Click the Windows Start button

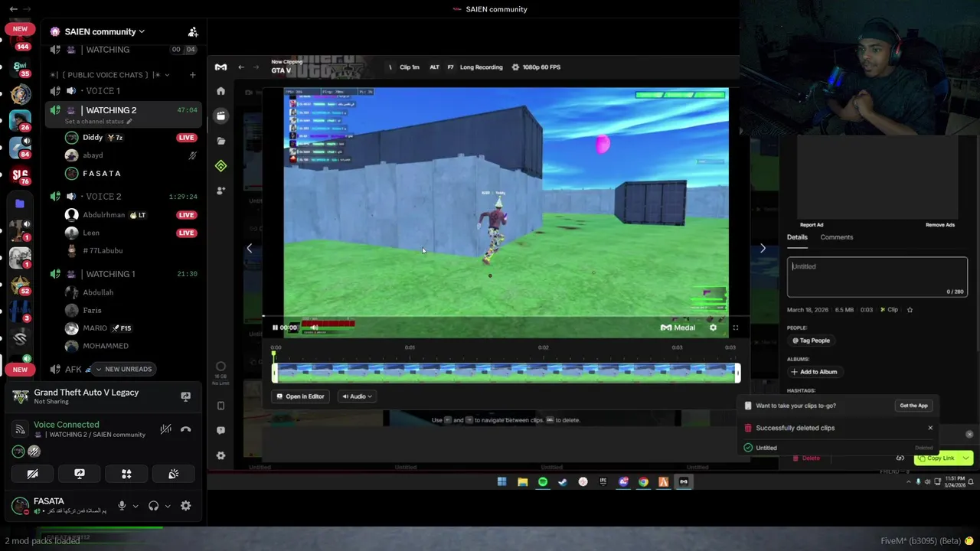(x=501, y=481)
